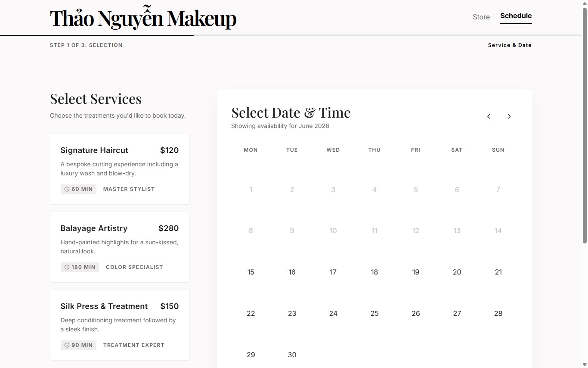Click the 90 MIN duration badge

[x=78, y=345]
